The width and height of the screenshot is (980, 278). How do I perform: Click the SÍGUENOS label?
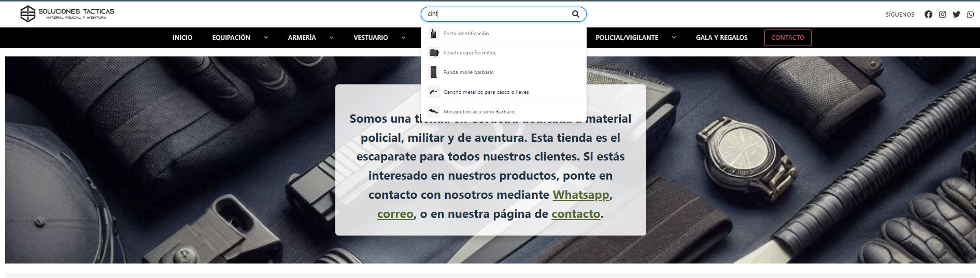pyautogui.click(x=900, y=14)
